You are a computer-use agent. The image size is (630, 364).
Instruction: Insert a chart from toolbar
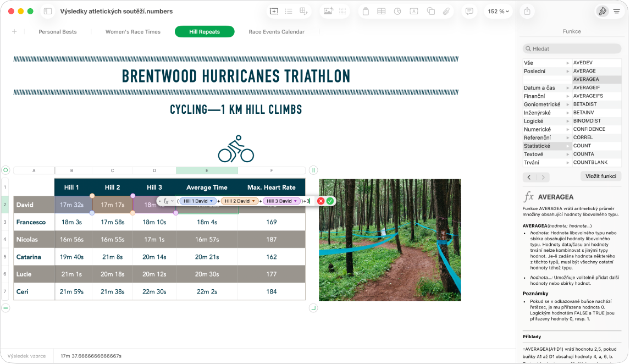398,12
